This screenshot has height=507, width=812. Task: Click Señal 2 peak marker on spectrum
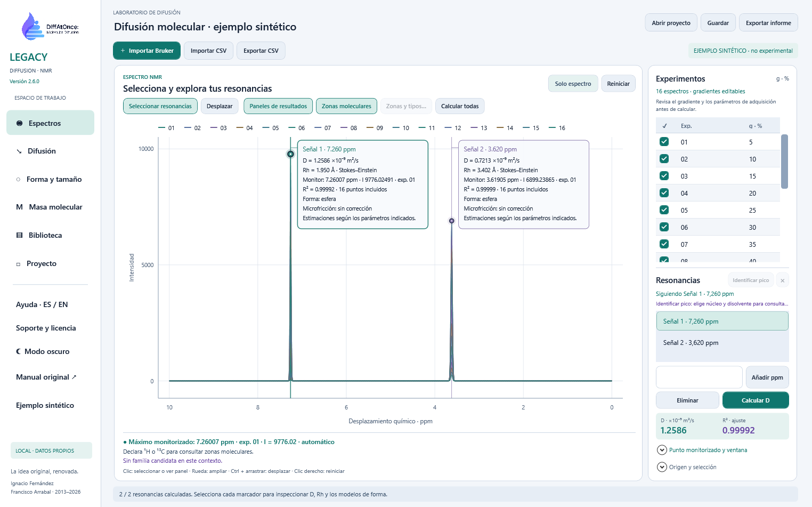452,221
